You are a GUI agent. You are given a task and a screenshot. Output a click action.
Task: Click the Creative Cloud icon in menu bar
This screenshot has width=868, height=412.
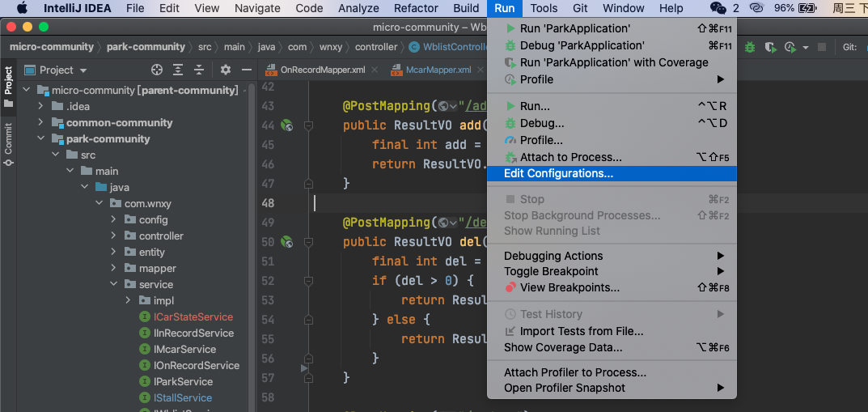(x=757, y=8)
